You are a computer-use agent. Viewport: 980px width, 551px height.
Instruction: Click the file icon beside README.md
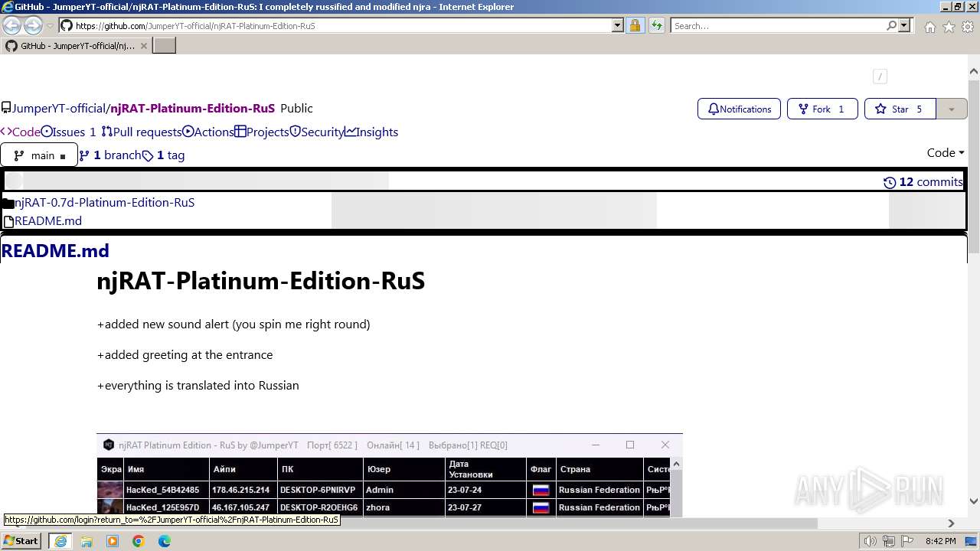point(8,221)
